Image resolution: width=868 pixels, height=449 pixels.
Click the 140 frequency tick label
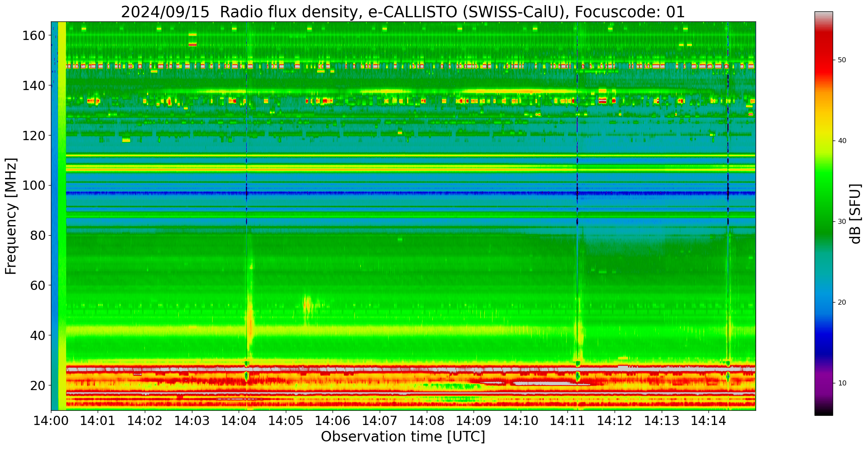point(33,85)
